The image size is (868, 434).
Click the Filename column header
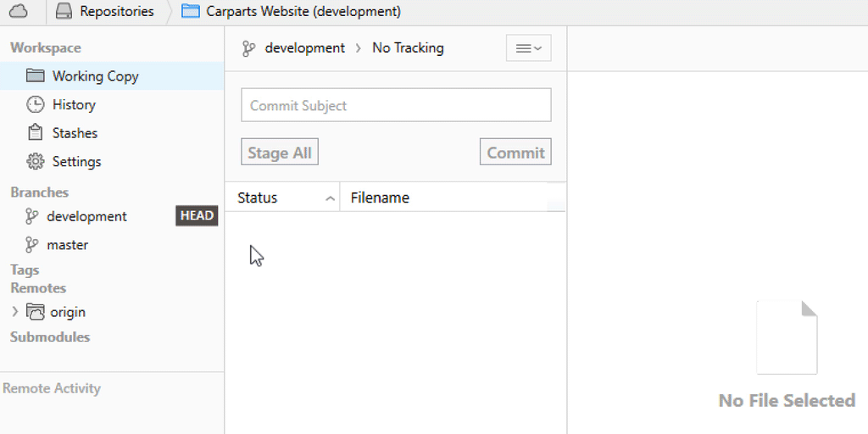[380, 198]
